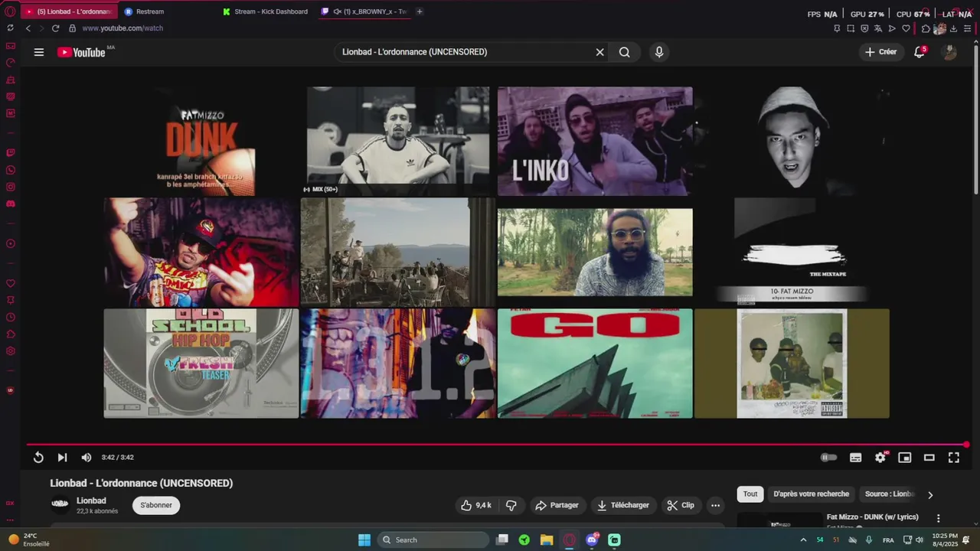Image resolution: width=980 pixels, height=551 pixels.
Task: View site info lock icon
Action: (x=72, y=28)
